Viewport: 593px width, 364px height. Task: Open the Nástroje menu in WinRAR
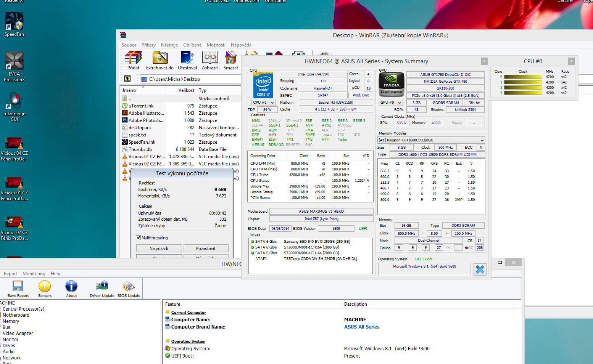pos(169,45)
